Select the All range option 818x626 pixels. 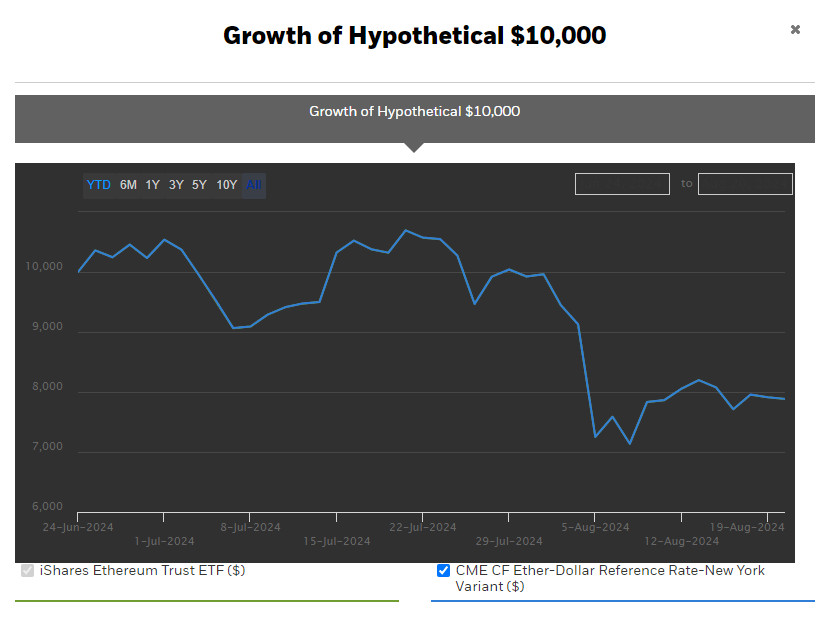(x=254, y=185)
